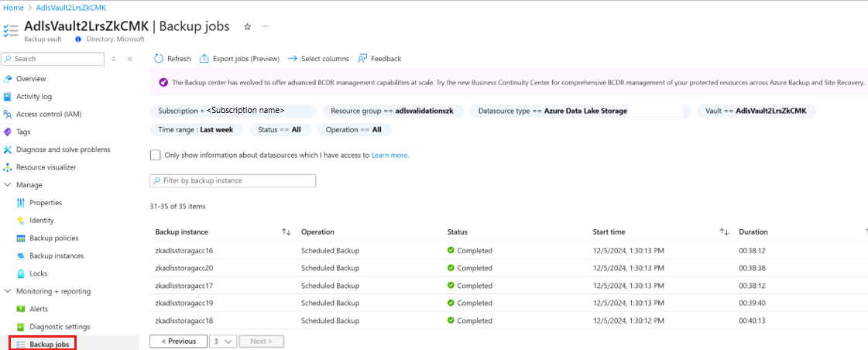Viewport: 868px width, 350px height.
Task: Click the Export jobs (Preview) icon
Action: 204,59
